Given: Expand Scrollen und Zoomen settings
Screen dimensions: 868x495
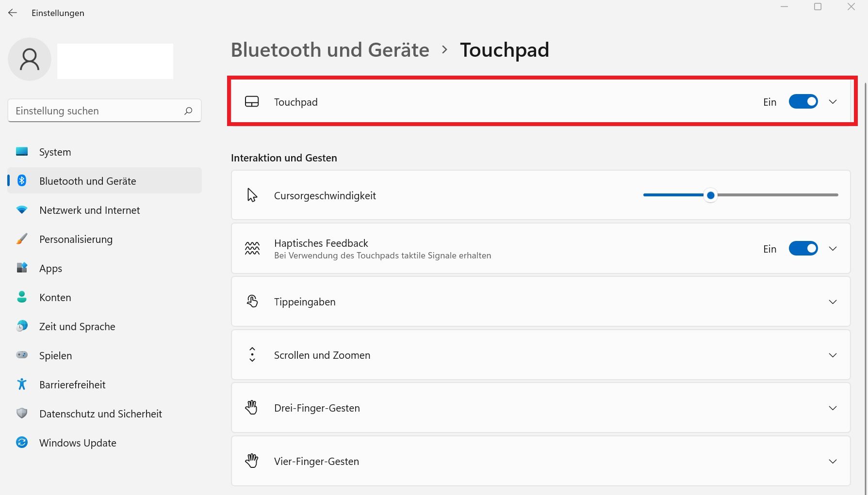Looking at the screenshot, I should pyautogui.click(x=833, y=355).
